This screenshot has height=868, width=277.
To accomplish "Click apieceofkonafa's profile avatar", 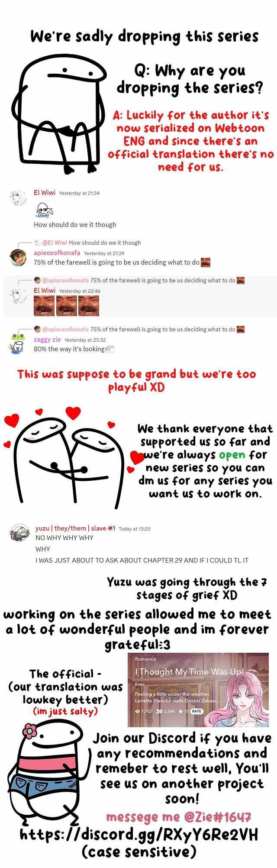I will [17, 258].
